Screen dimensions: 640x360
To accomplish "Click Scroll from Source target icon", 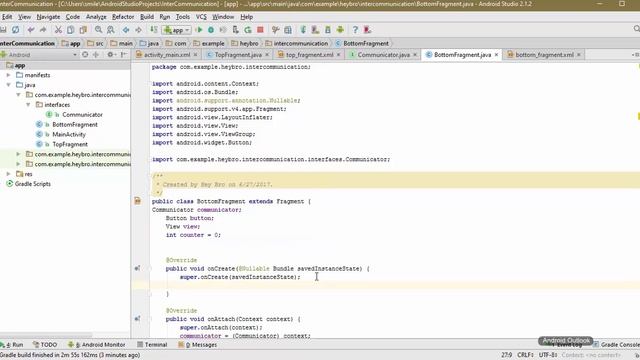I will click(85, 55).
